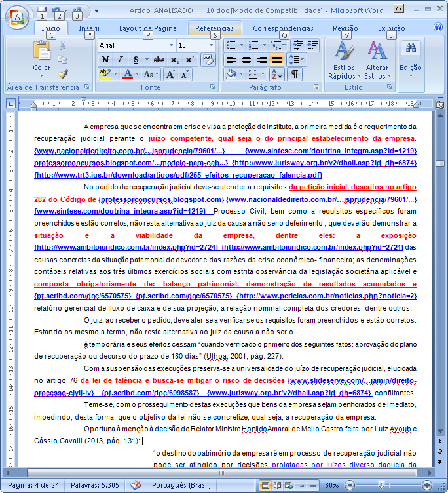Open the font size dropdown
Image resolution: width=448 pixels, height=493 pixels.
coord(211,45)
